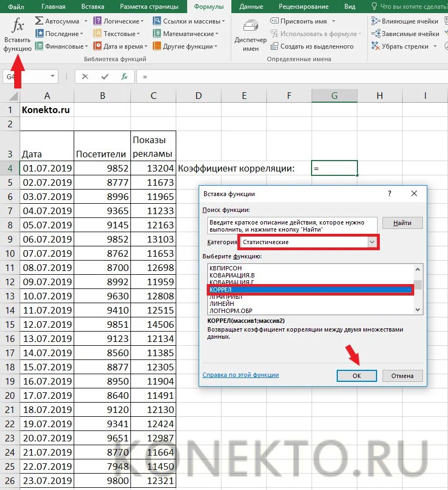
Task: Select column G header
Action: [x=334, y=96]
